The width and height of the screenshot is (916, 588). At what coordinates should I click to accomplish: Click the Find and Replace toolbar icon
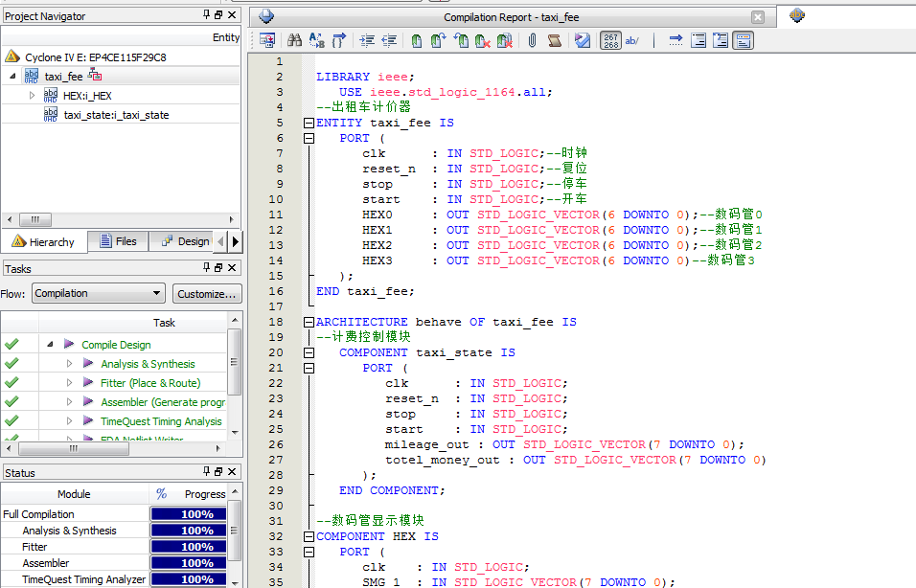[x=316, y=40]
